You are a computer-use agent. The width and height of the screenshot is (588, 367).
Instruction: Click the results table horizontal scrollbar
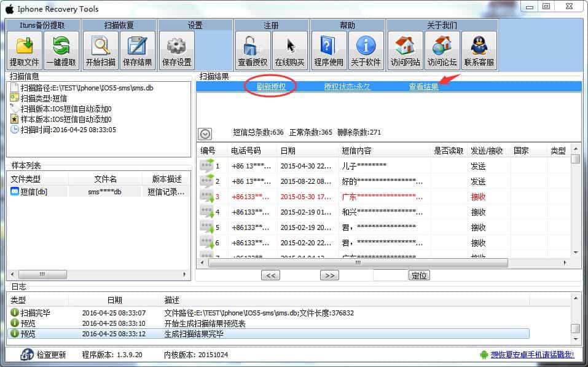[x=358, y=262]
